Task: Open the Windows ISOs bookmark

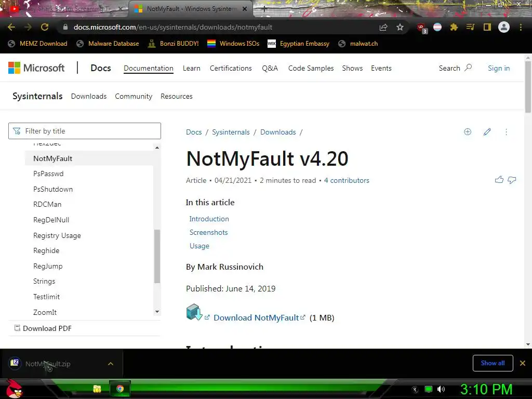Action: [x=233, y=44]
